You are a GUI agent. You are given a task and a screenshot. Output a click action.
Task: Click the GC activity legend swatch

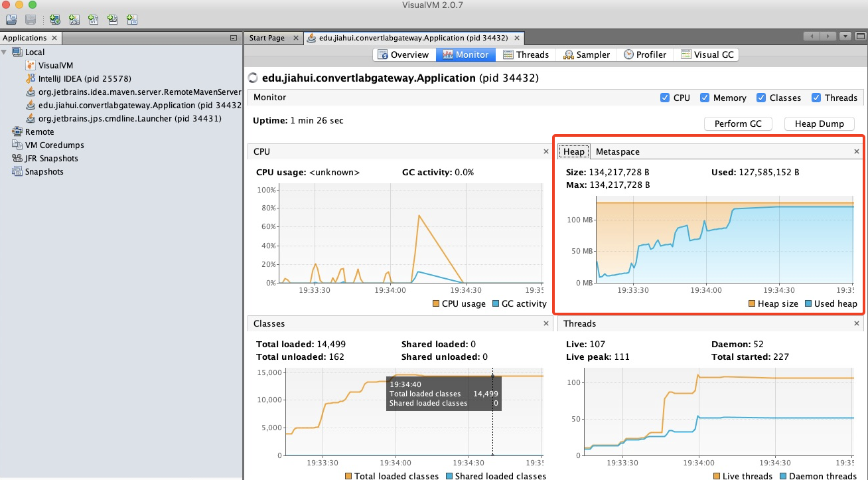496,304
